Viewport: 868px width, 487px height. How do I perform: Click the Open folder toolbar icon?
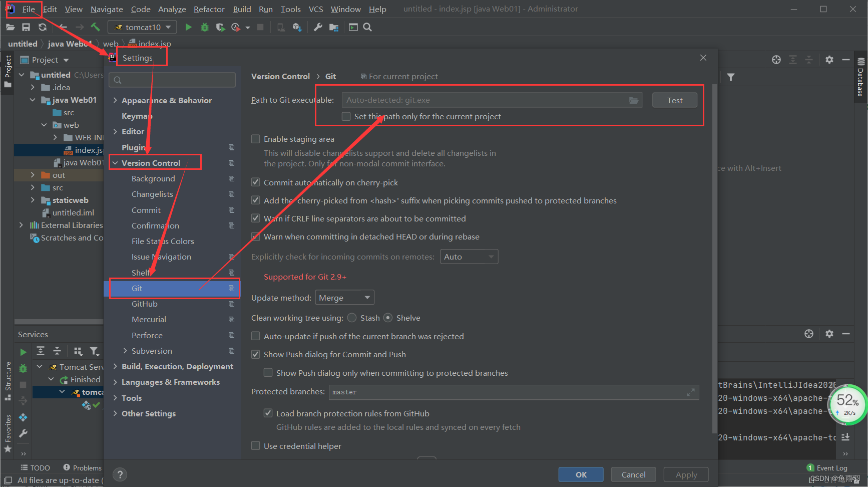pos(10,27)
